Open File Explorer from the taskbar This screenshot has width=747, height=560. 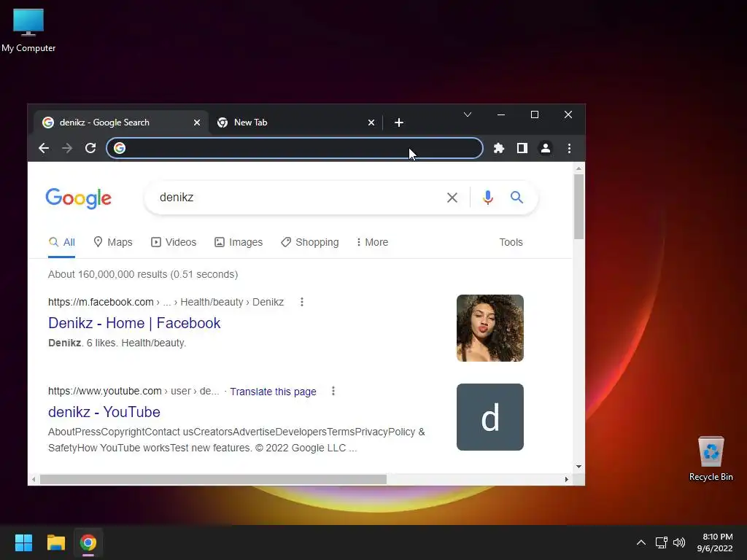tap(55, 542)
